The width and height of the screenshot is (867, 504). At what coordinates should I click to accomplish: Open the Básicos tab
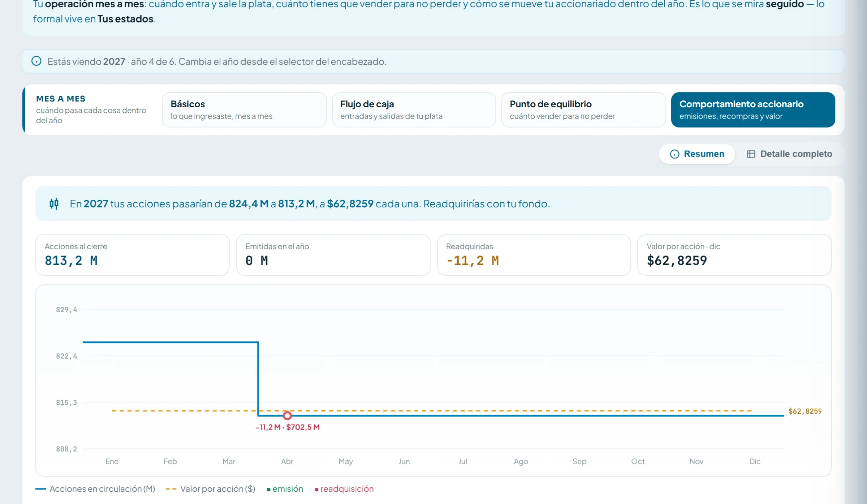pos(244,109)
